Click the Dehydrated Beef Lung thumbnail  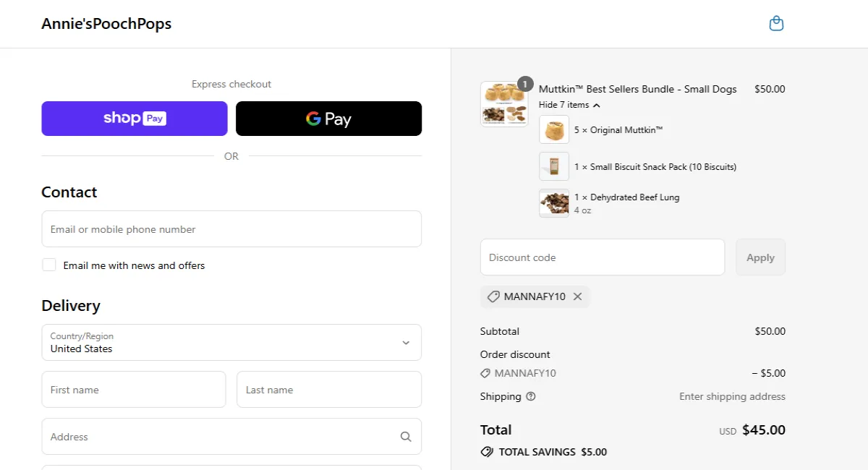click(554, 203)
